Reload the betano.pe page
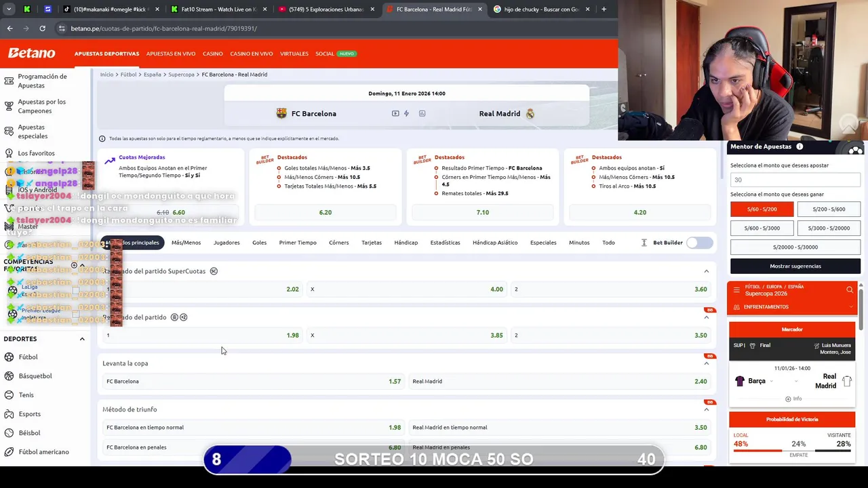868x488 pixels. coord(42,28)
